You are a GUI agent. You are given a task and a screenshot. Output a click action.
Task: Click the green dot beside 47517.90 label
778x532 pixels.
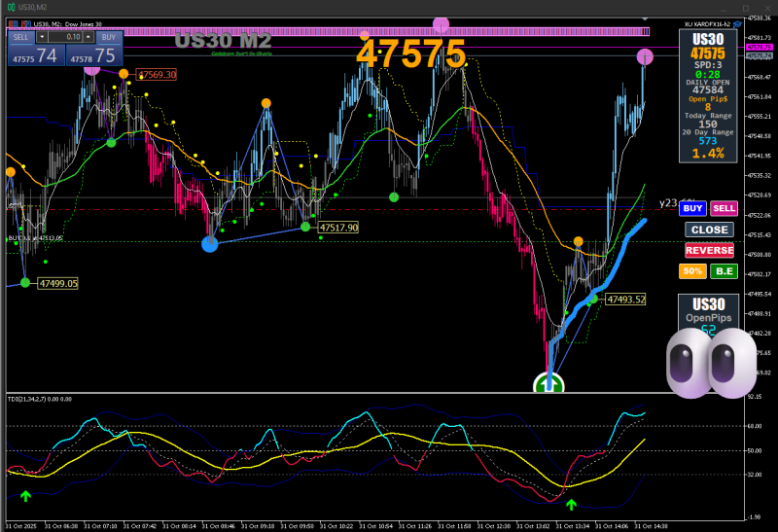coord(305,227)
